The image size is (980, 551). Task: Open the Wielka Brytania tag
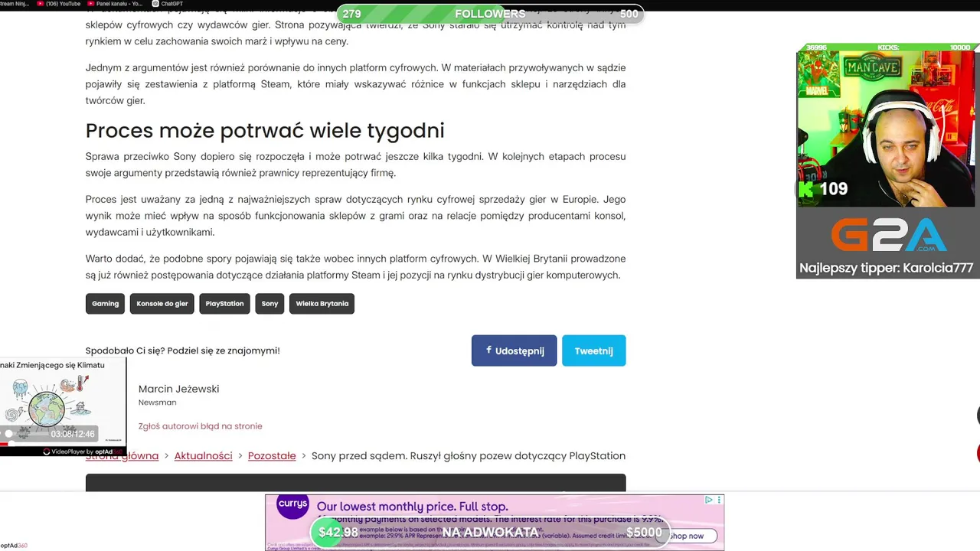[322, 304]
